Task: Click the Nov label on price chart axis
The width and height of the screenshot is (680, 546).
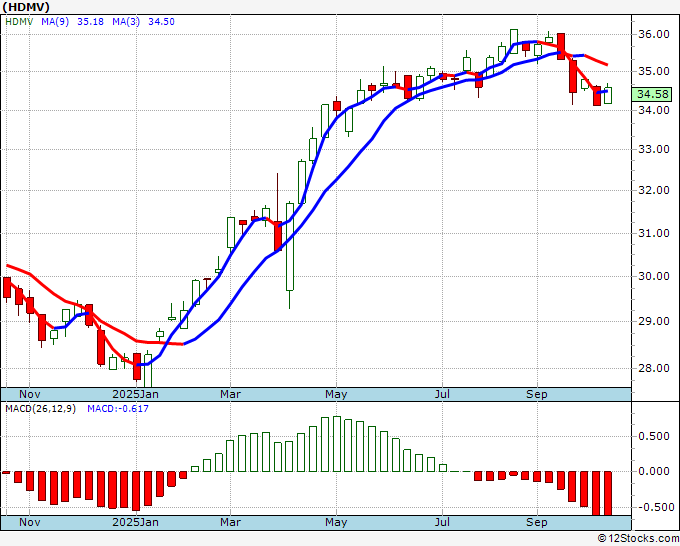Action: [x=30, y=394]
